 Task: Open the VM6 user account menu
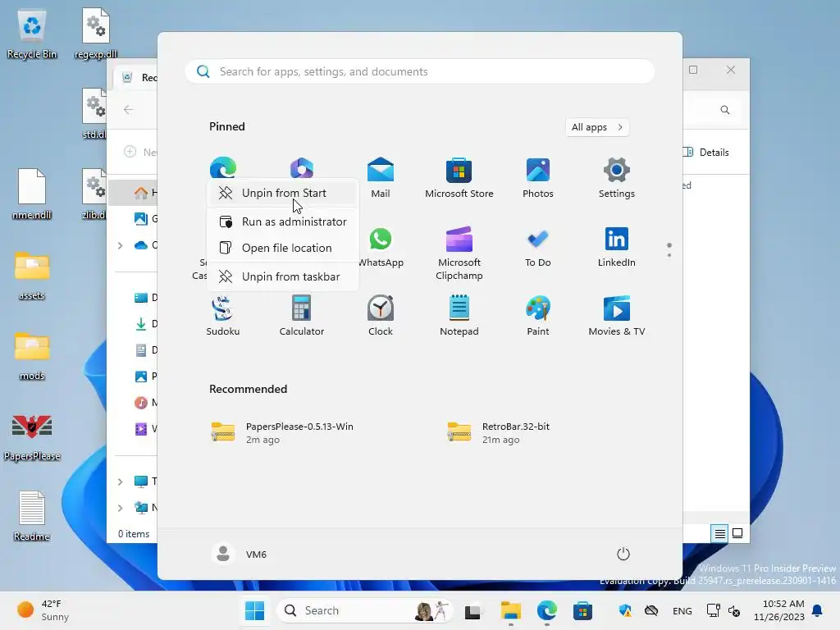[x=240, y=554]
